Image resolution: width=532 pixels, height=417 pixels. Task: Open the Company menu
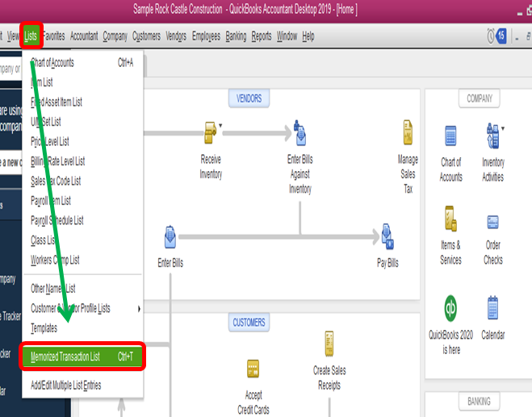pos(115,36)
